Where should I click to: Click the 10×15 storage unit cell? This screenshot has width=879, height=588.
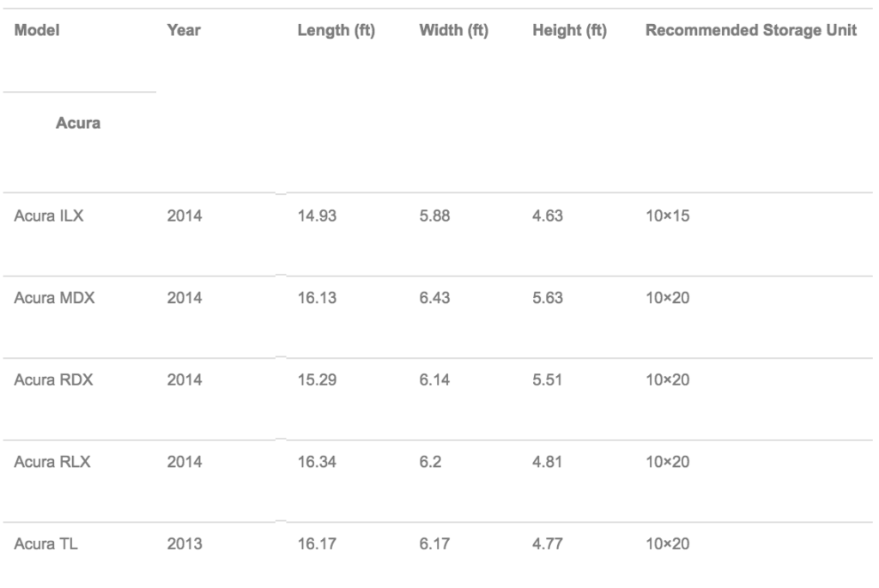point(667,216)
